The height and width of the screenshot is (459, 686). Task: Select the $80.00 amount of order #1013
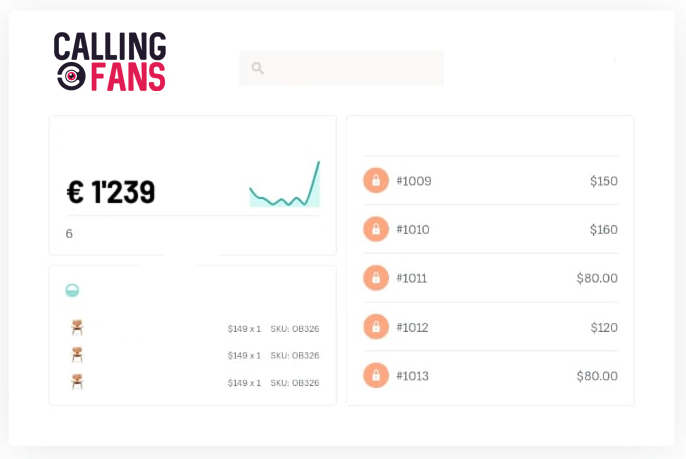pos(597,376)
